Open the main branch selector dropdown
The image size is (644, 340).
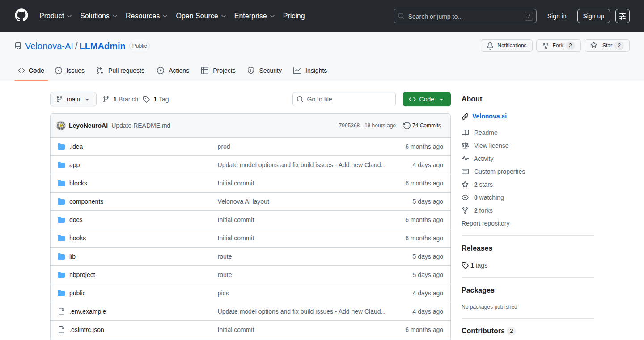[73, 99]
